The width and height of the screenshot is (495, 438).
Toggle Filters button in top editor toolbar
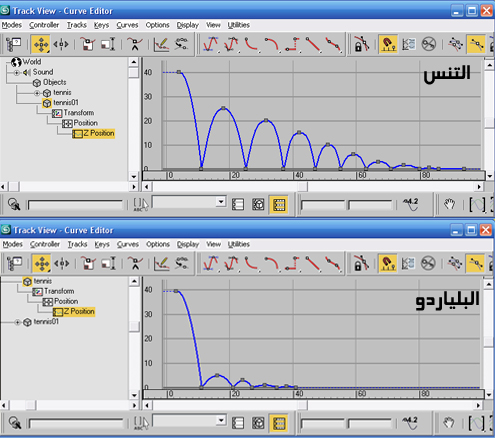click(14, 44)
